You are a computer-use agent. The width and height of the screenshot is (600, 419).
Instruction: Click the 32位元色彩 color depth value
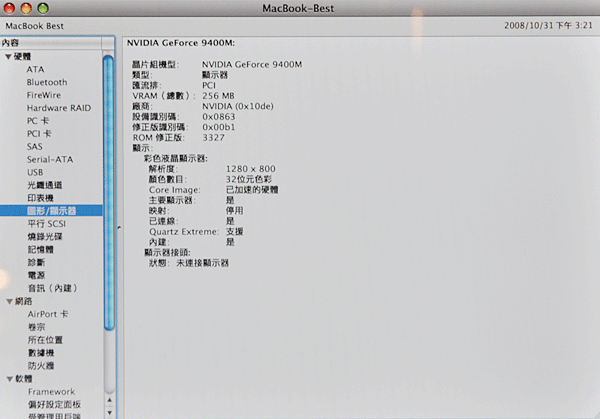coord(249,179)
